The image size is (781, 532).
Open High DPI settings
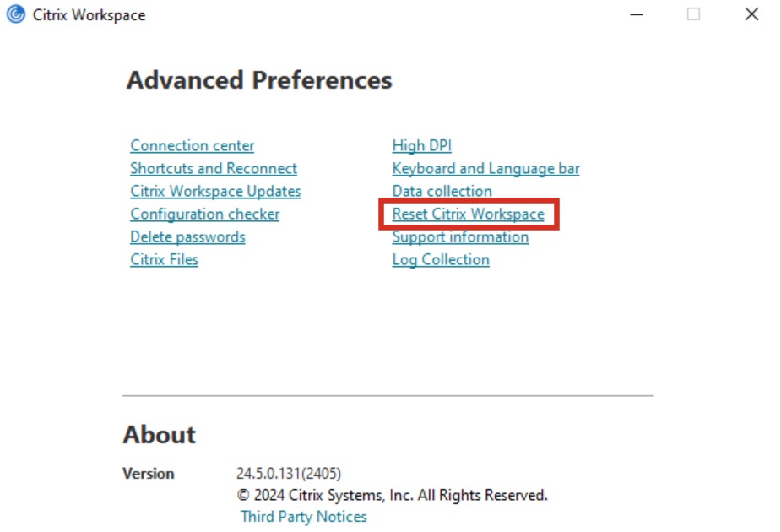421,145
